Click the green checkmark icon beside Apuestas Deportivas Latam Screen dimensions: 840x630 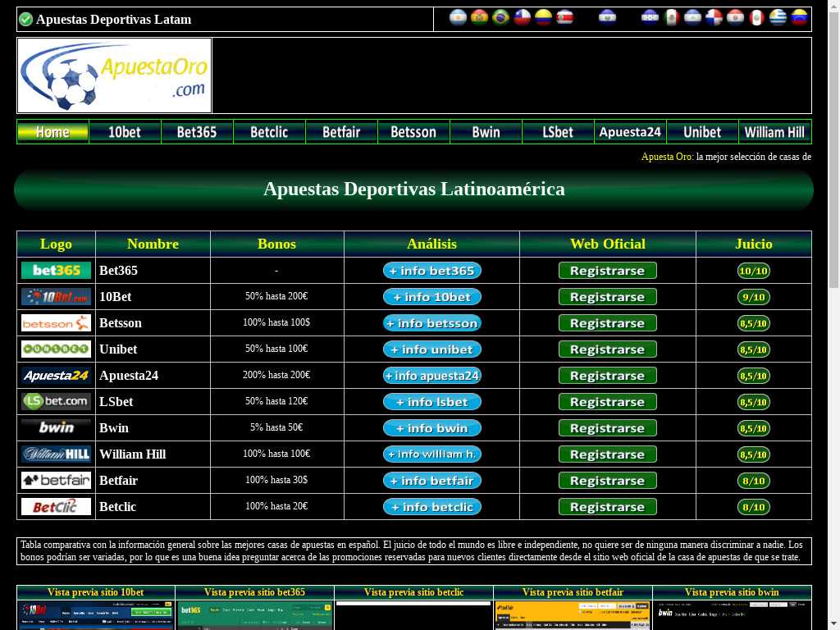(x=25, y=20)
